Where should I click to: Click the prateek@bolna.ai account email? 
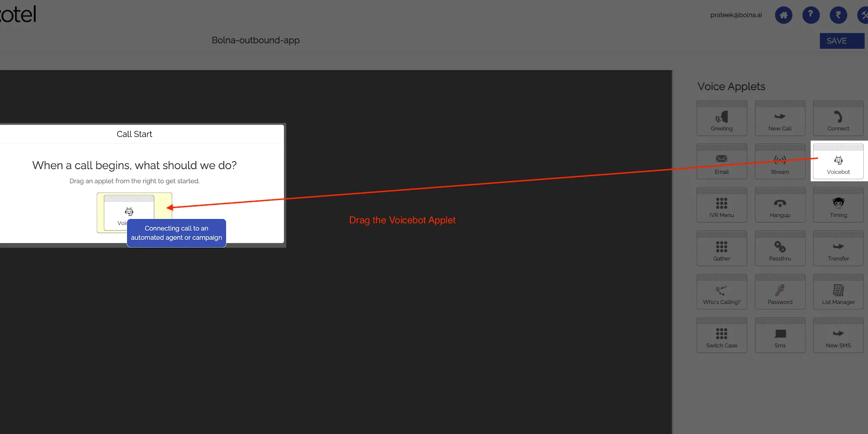pos(736,15)
